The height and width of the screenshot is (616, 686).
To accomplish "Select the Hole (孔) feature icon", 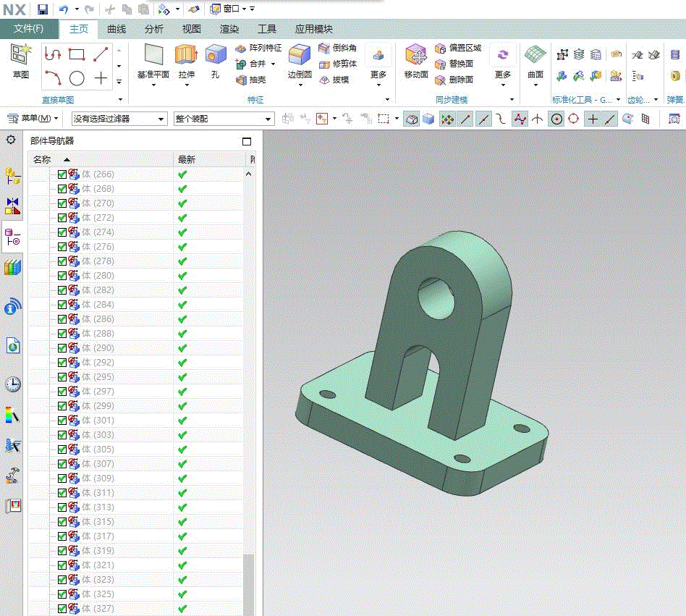I will point(215,56).
